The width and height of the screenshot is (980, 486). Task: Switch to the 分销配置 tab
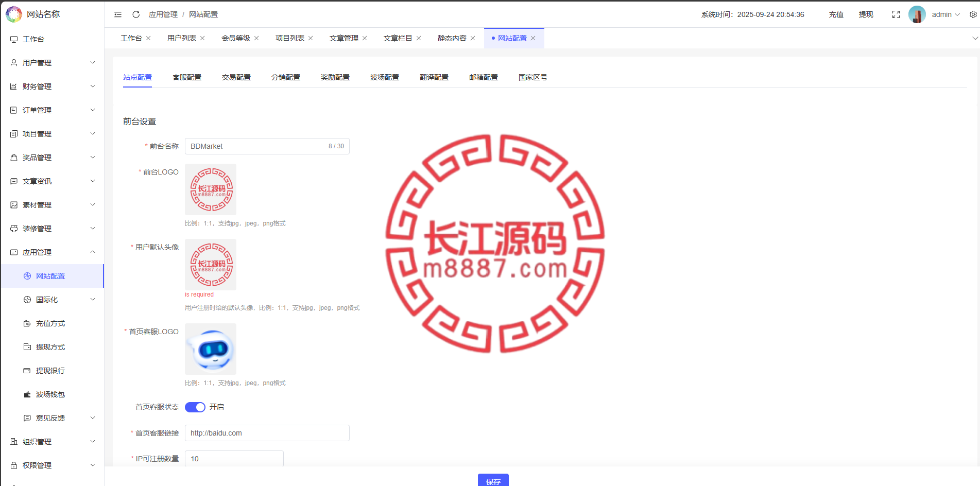click(286, 77)
